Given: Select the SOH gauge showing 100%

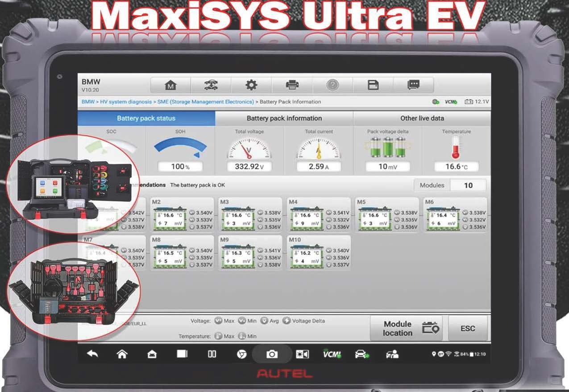Looking at the screenshot, I should click(180, 151).
